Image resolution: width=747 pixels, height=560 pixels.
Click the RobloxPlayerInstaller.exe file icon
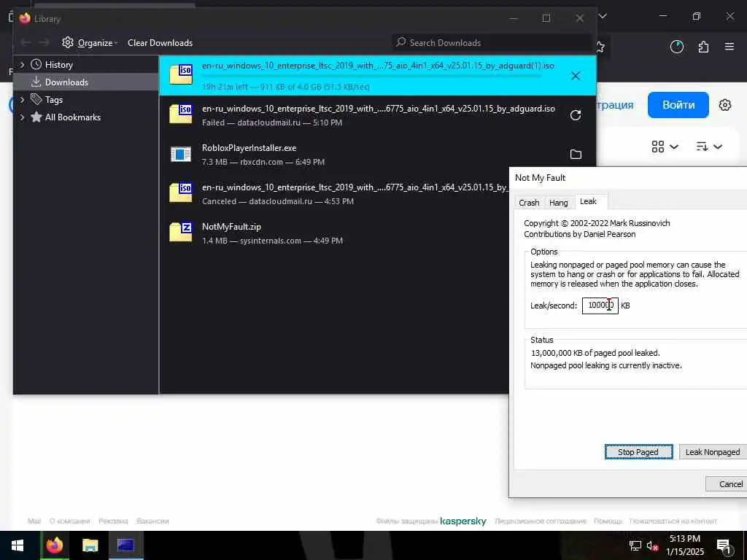tap(181, 155)
